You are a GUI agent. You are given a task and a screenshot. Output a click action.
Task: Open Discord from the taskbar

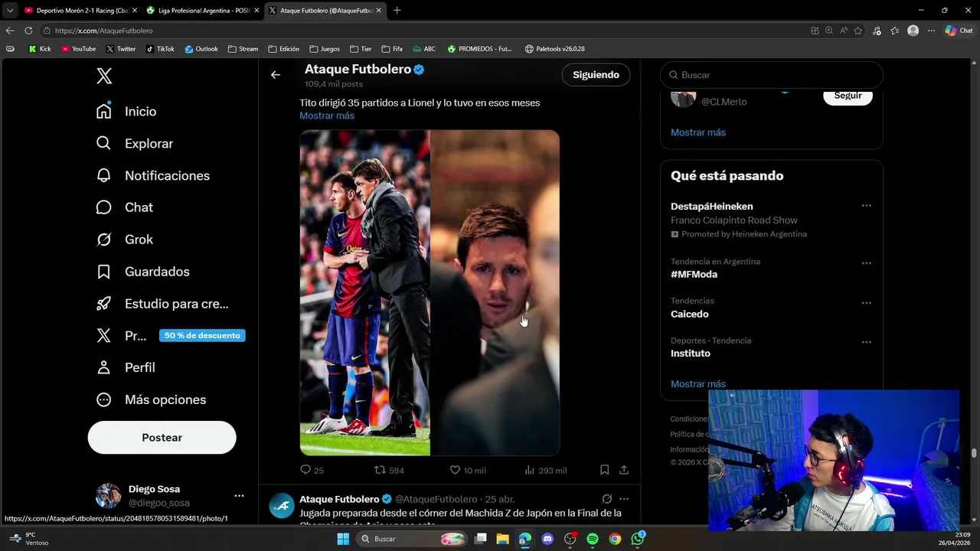click(547, 539)
